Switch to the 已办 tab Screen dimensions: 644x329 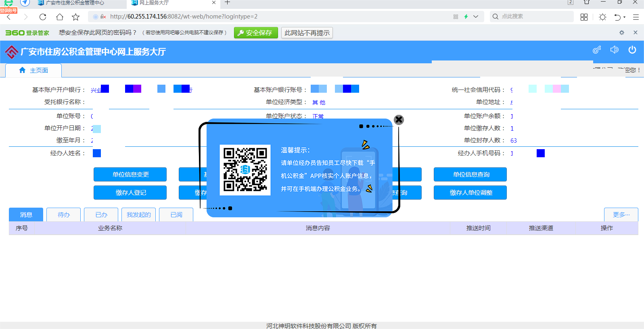point(101,214)
